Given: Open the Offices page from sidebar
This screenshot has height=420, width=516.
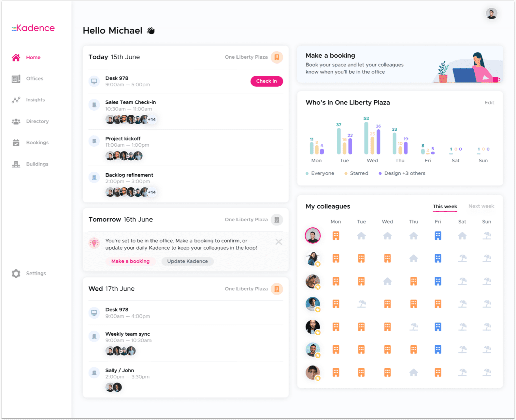Looking at the screenshot, I should pos(34,79).
